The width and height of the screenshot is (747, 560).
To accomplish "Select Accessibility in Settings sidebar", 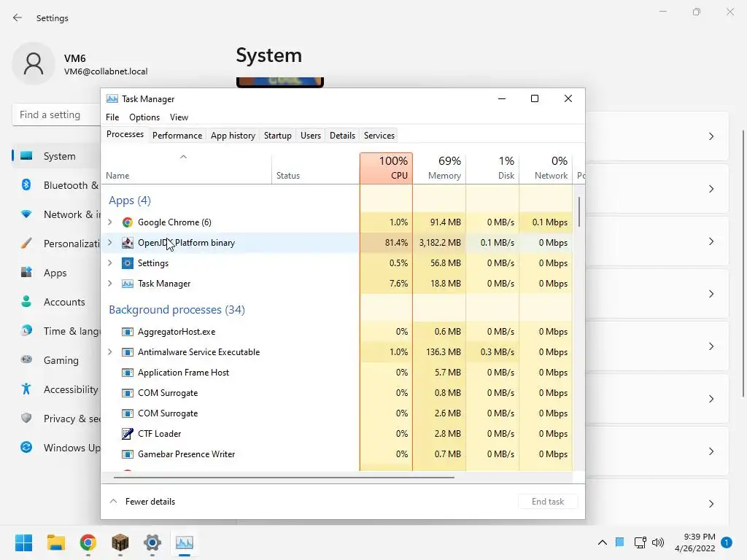I will pos(56,389).
